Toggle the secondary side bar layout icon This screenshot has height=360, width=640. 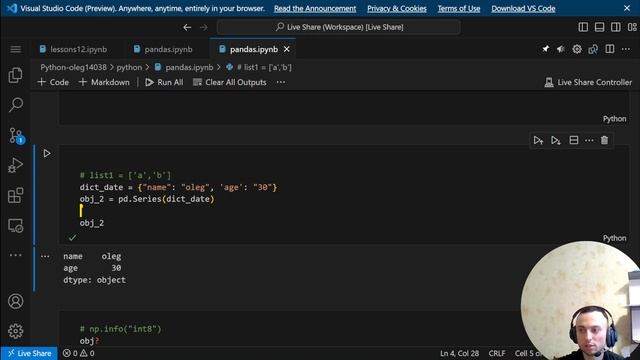(x=616, y=27)
